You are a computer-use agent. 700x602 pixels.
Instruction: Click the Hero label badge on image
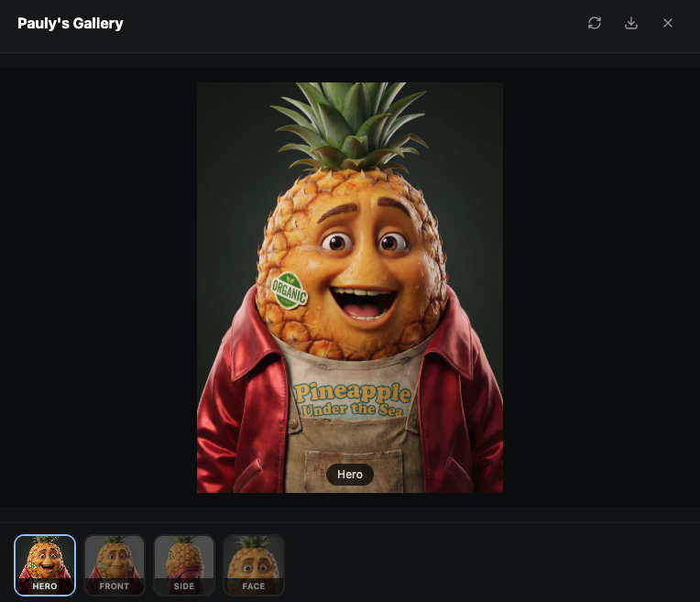pos(350,475)
